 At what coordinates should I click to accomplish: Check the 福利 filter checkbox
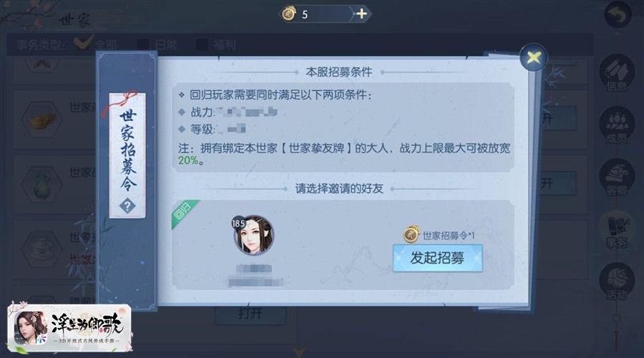202,44
